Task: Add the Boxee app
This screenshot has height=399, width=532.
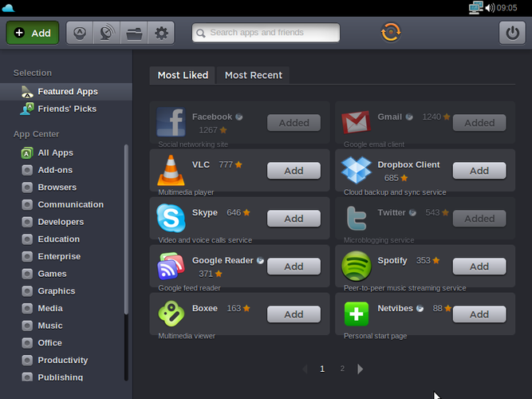Action: 294,314
